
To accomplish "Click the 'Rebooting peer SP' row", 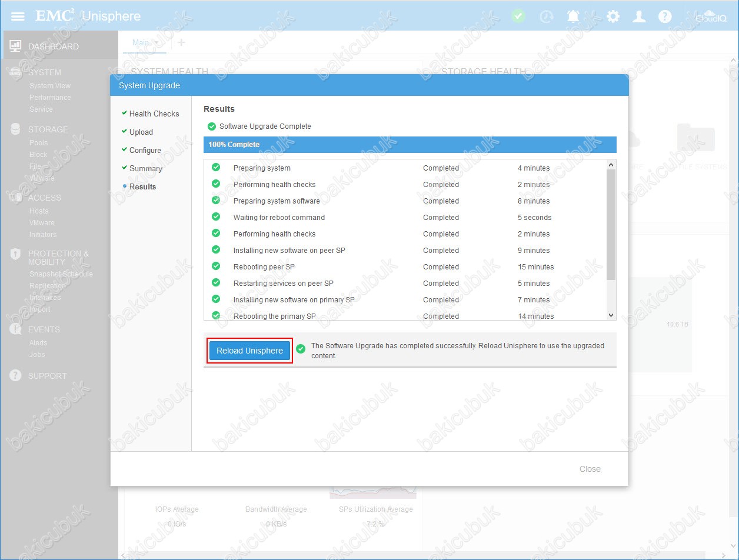I will tap(264, 267).
